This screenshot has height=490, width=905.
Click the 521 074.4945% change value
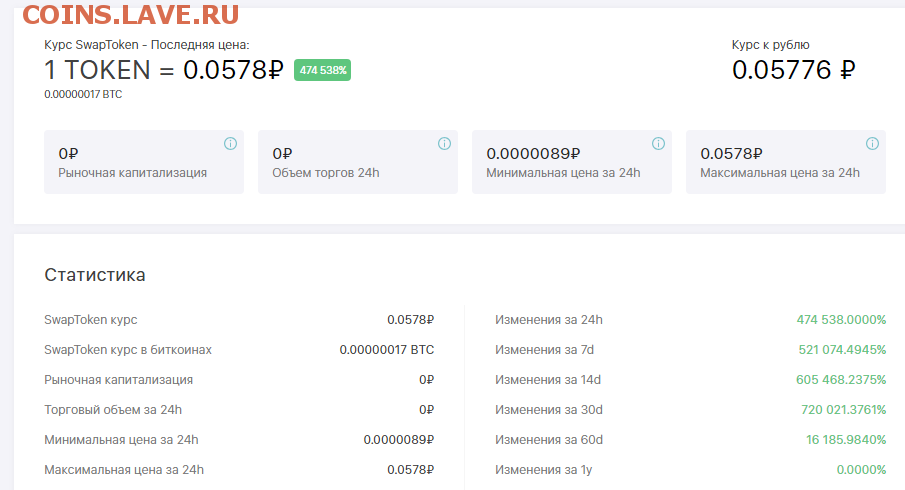click(842, 350)
